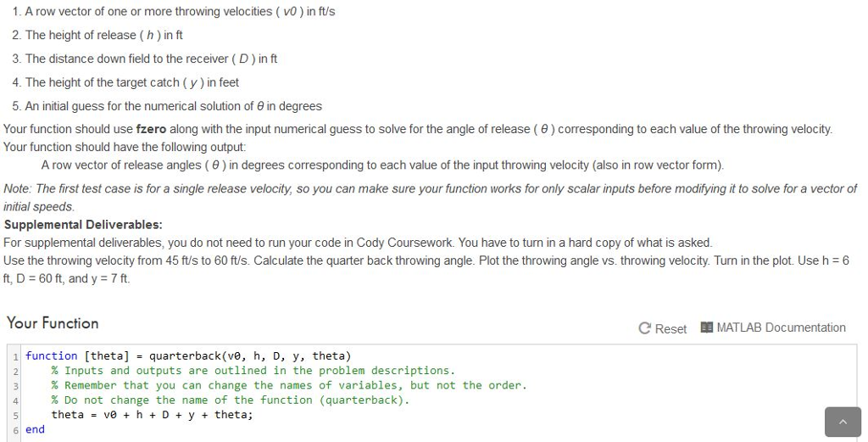Click the list item about initial guess
The height and width of the screenshot is (442, 868).
pyautogui.click(x=173, y=106)
